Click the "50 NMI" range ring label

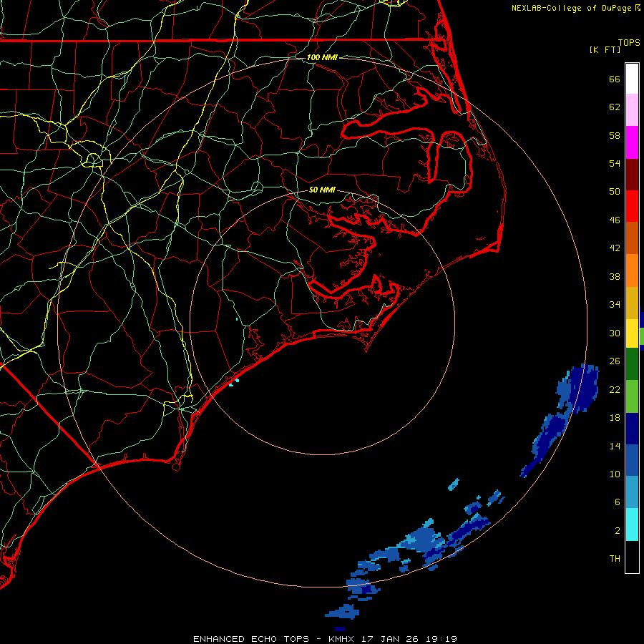pos(322,190)
